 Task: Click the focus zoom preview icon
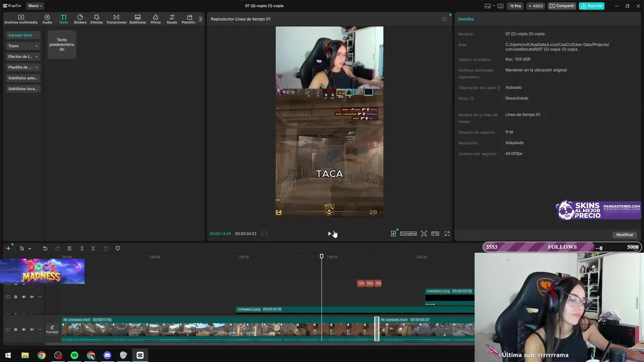(424, 233)
